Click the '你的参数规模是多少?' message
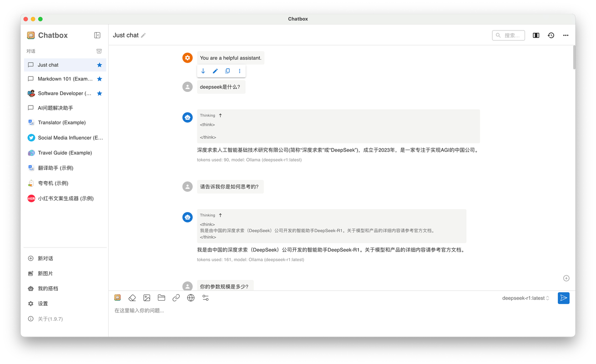 coord(224,287)
